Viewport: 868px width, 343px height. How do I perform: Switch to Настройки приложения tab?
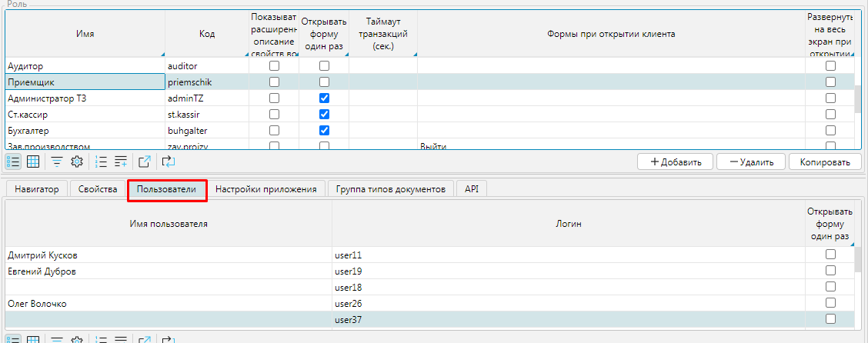[x=265, y=189]
